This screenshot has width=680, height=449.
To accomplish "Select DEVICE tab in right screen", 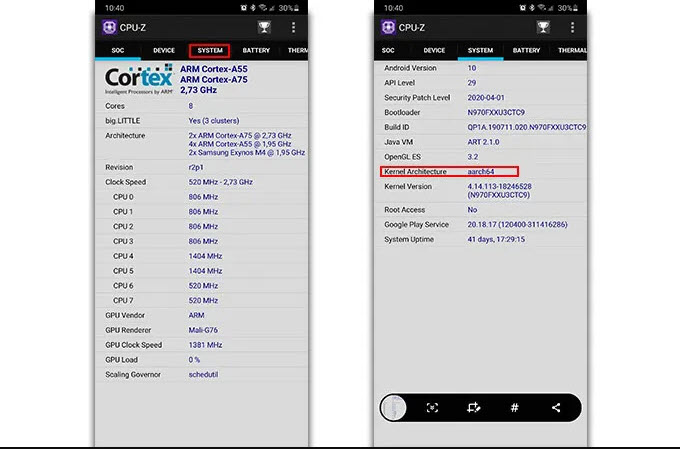I will [434, 50].
